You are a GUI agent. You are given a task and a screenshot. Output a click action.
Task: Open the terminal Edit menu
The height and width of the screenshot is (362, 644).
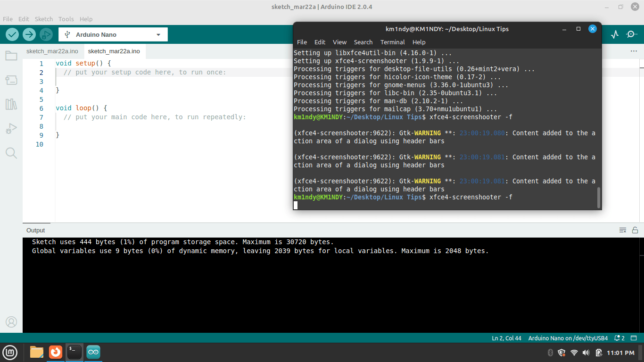click(320, 42)
